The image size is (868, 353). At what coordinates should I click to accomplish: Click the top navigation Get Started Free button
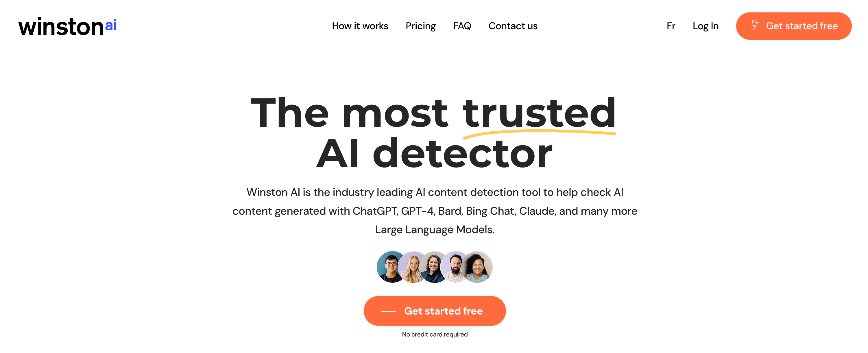click(x=794, y=25)
